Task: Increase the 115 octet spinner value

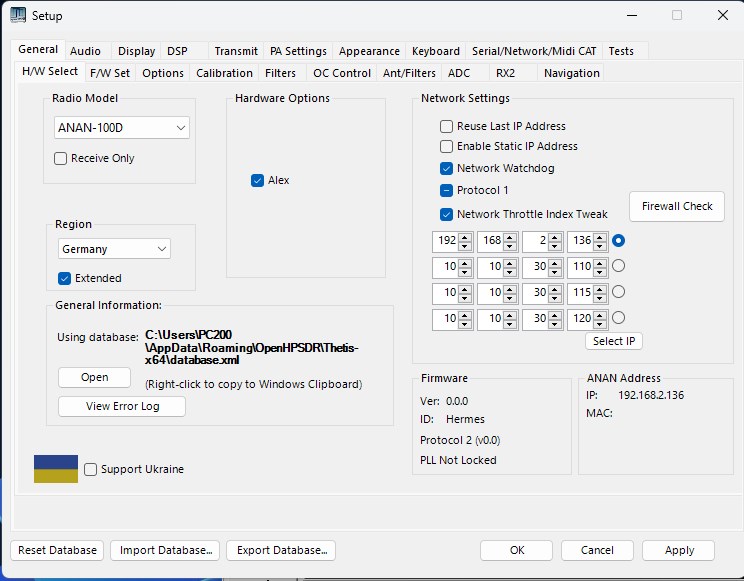Action: coord(600,288)
